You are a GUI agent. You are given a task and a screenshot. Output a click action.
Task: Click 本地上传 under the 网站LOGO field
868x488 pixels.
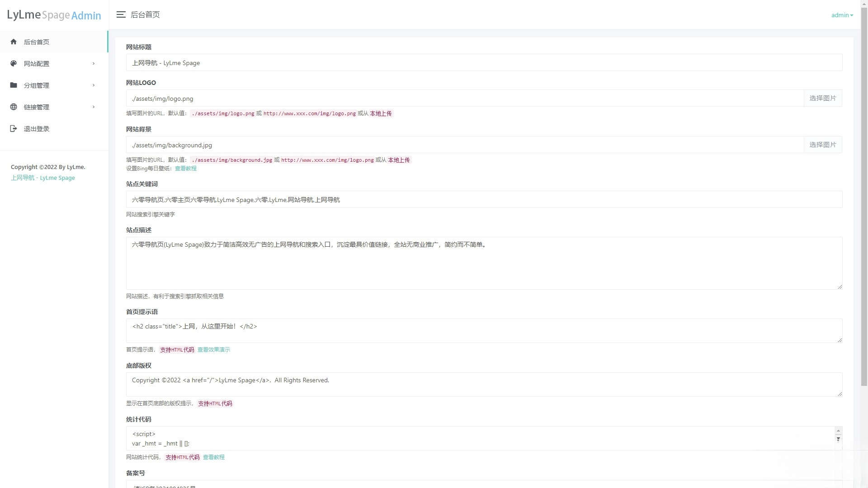[x=381, y=113]
